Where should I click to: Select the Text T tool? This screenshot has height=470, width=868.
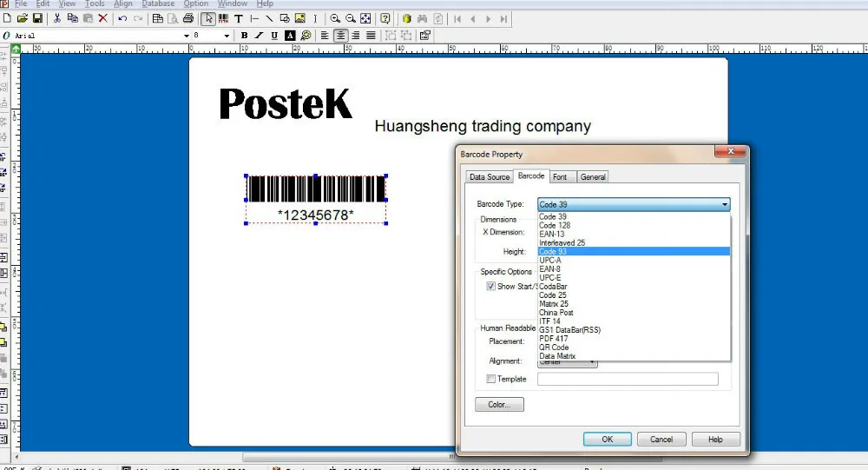coord(239,19)
